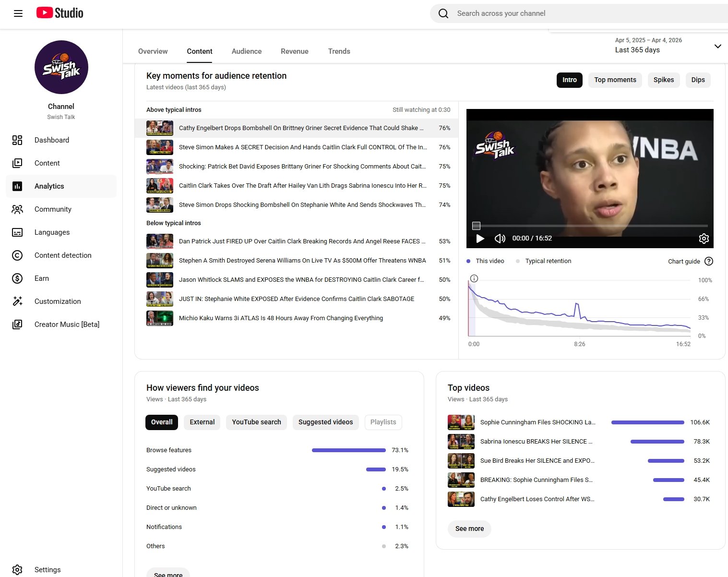Click the Chart guide help icon

[x=709, y=261]
